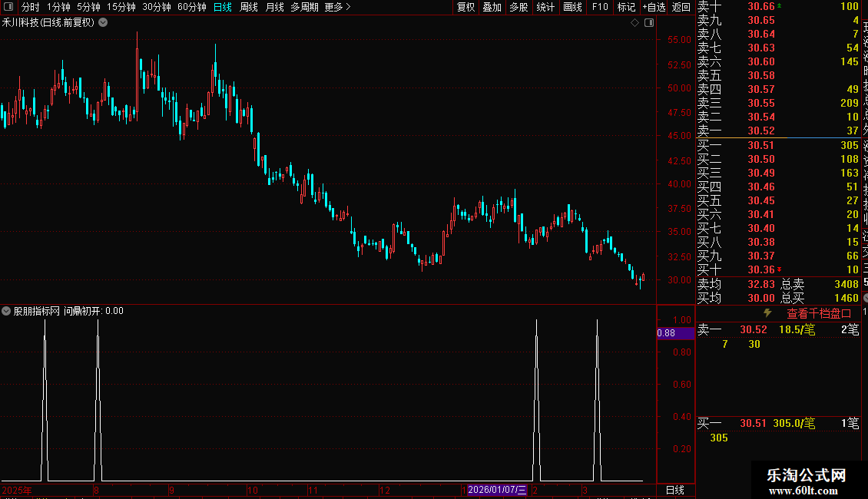Open the 统计 statistics tool

pyautogui.click(x=545, y=7)
